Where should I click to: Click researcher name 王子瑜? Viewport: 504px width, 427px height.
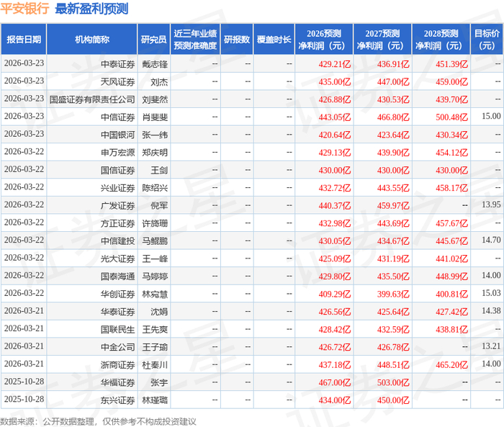(x=155, y=347)
